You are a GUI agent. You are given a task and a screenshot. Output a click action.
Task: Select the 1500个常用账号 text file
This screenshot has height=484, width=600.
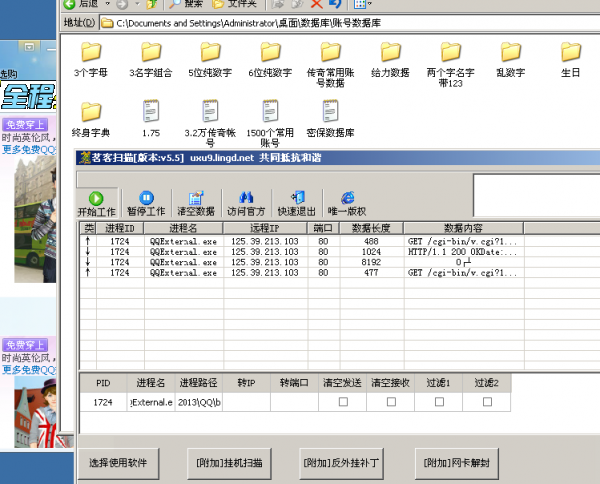[270, 123]
